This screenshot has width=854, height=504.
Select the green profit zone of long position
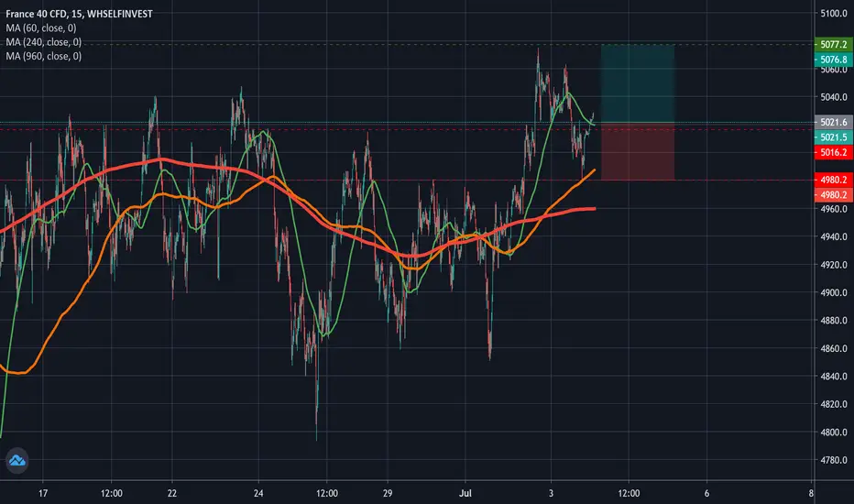coord(638,83)
